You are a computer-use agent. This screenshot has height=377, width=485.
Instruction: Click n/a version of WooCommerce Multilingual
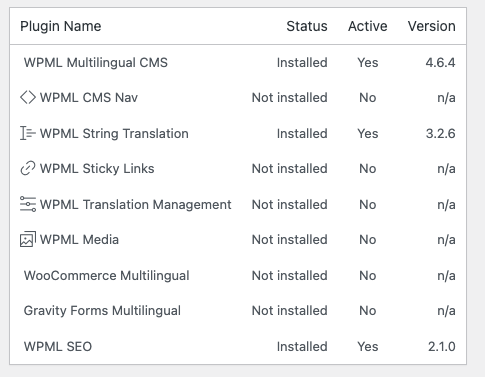click(x=446, y=275)
